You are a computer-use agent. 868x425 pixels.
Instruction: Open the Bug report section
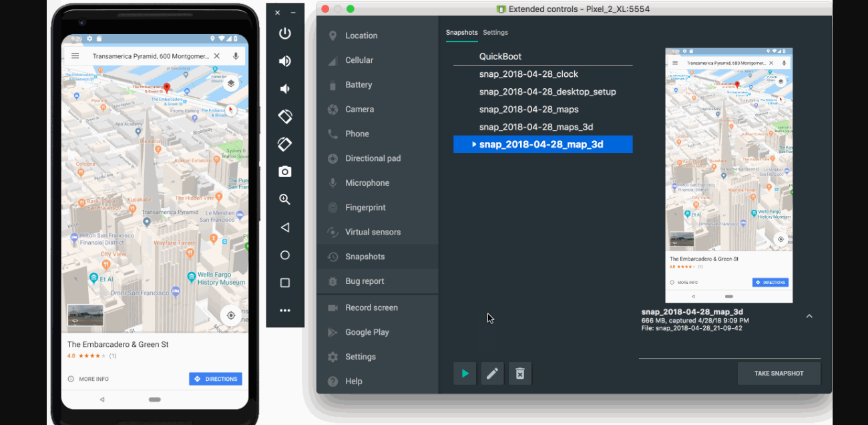[x=377, y=281]
